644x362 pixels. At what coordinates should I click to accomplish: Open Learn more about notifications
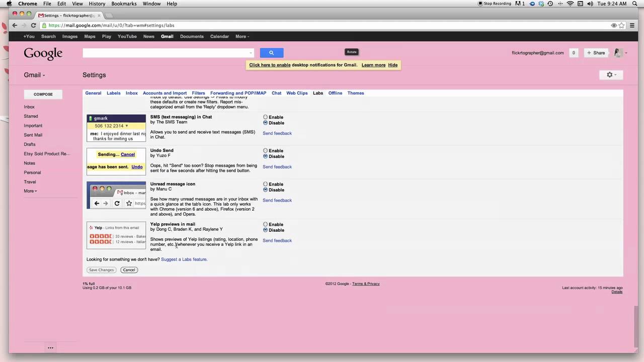(x=373, y=65)
